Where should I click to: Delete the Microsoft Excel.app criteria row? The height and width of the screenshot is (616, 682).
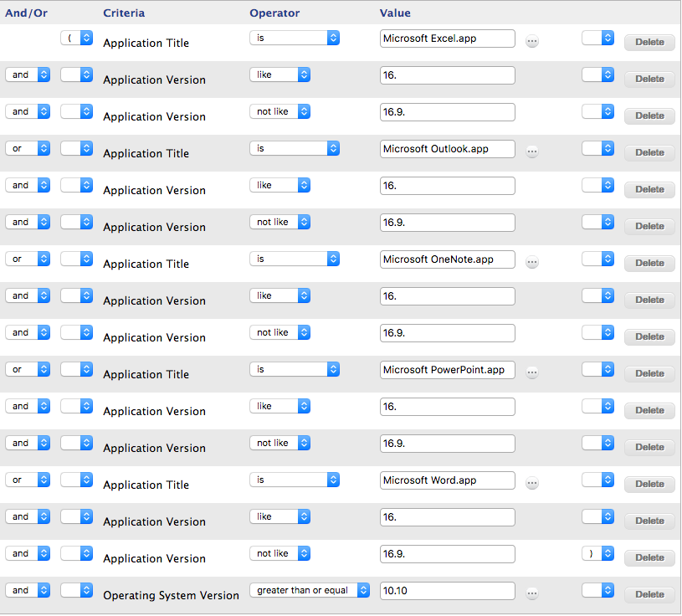point(649,42)
